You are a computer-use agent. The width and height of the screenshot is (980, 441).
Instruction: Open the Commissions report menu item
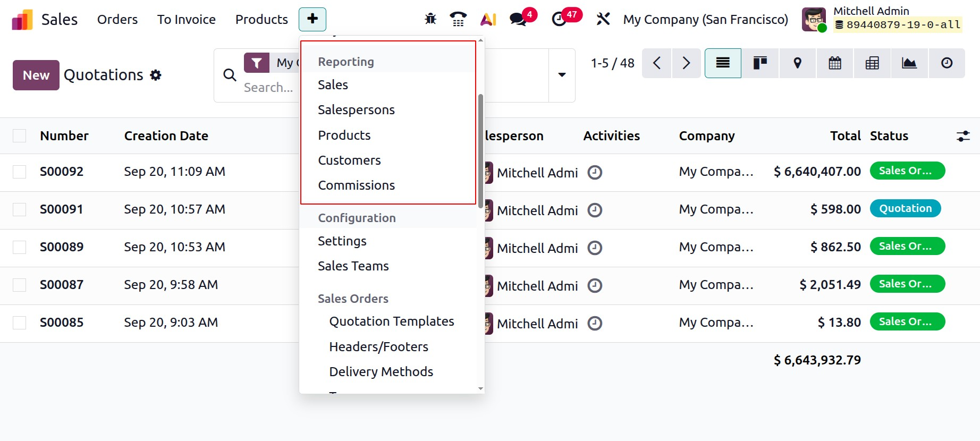[356, 185]
